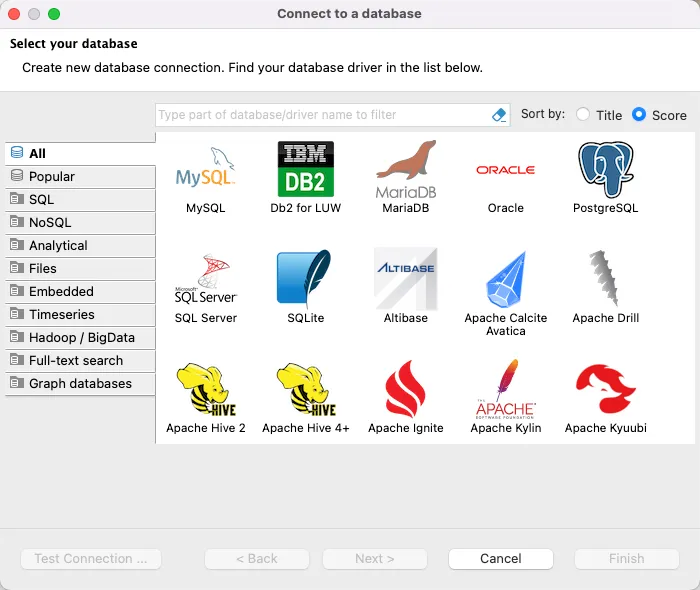This screenshot has width=700, height=590.
Task: Switch to the Popular category
Action: pos(80,176)
